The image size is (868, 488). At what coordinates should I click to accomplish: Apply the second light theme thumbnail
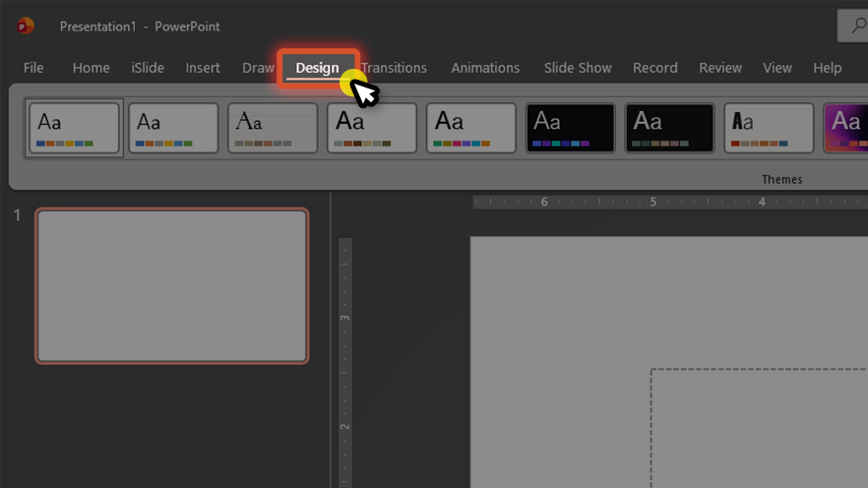(x=173, y=128)
